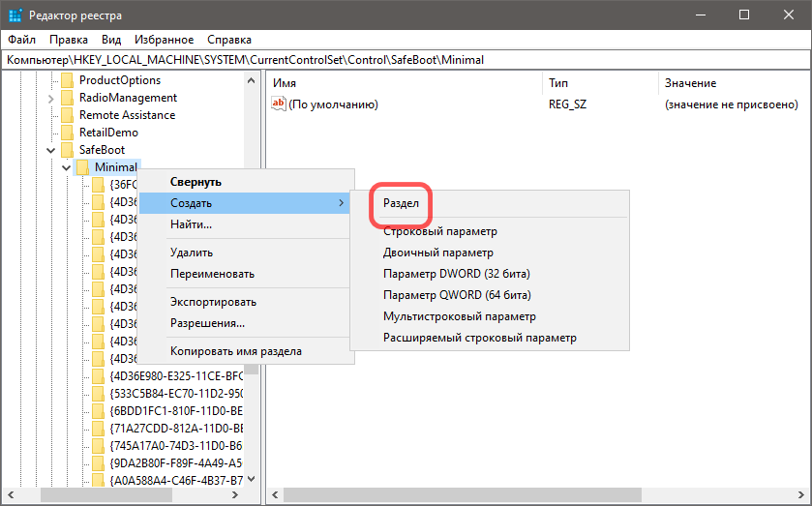Collapse the Minimal tree node
The height and width of the screenshot is (506, 812).
click(x=66, y=167)
